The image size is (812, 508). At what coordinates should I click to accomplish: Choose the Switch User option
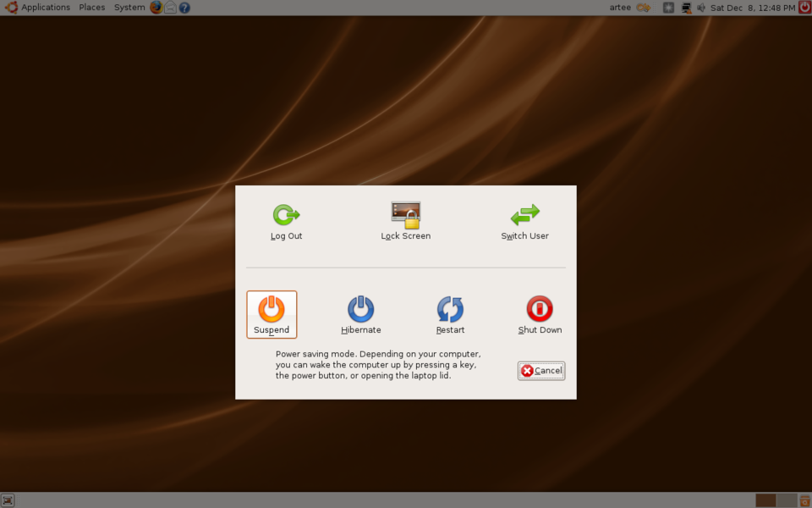[524, 222]
